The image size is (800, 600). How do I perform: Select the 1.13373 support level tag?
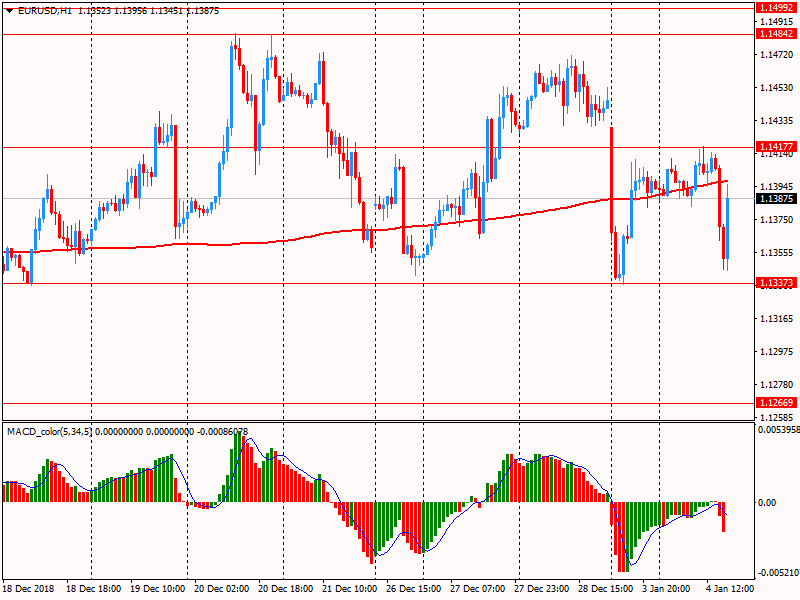777,283
